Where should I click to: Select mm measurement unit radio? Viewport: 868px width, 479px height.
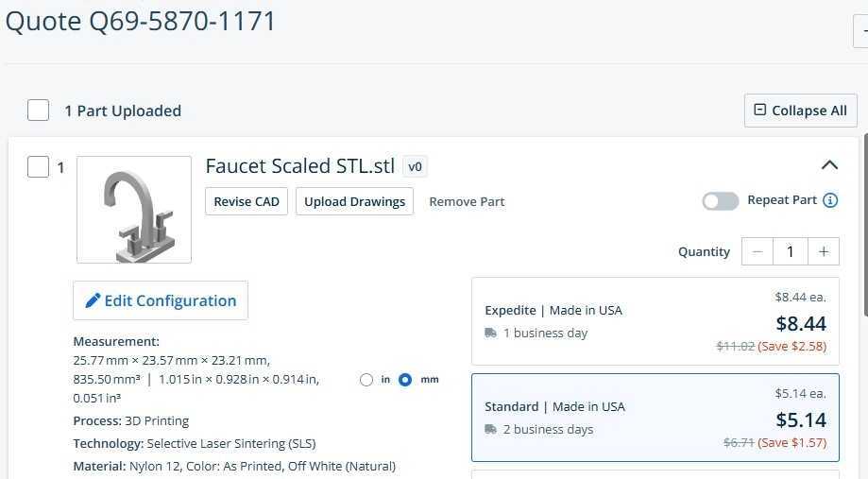[x=405, y=380]
